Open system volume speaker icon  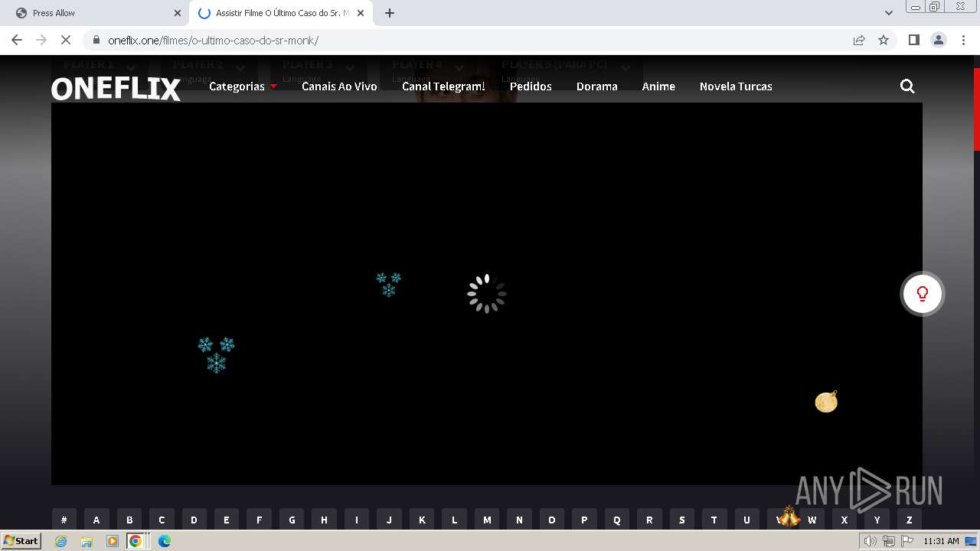870,541
